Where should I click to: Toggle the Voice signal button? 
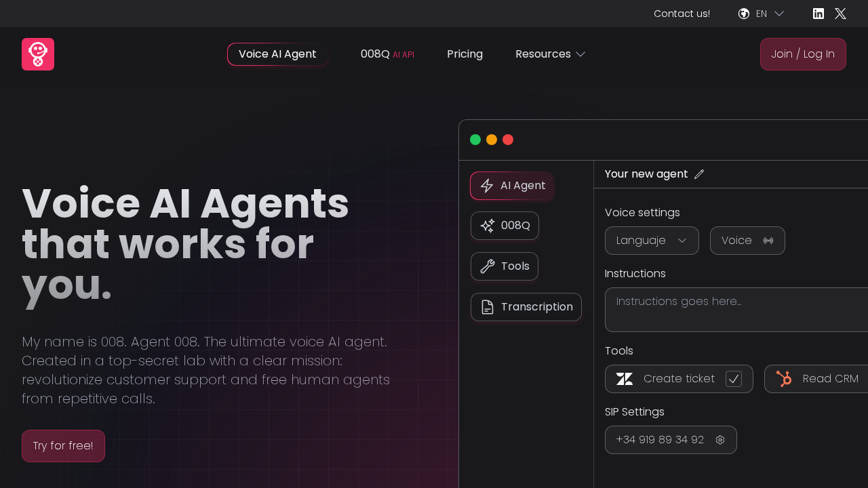pyautogui.click(x=769, y=241)
